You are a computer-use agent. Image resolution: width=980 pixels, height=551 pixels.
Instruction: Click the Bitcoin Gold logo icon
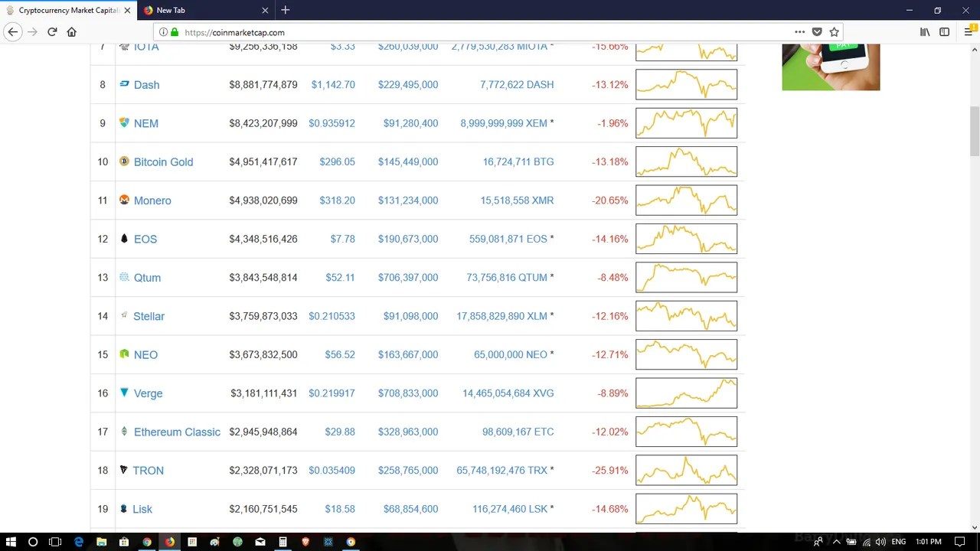pyautogui.click(x=124, y=161)
